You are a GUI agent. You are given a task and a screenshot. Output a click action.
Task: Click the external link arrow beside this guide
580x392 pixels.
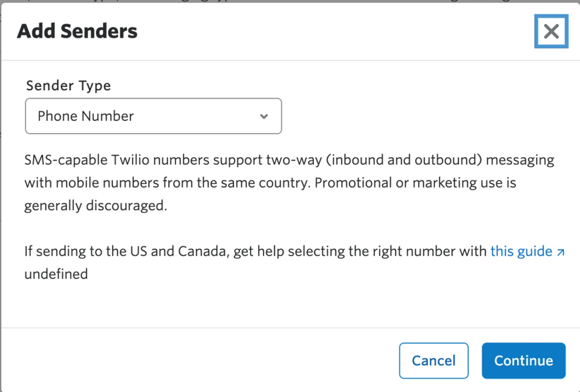[561, 252]
